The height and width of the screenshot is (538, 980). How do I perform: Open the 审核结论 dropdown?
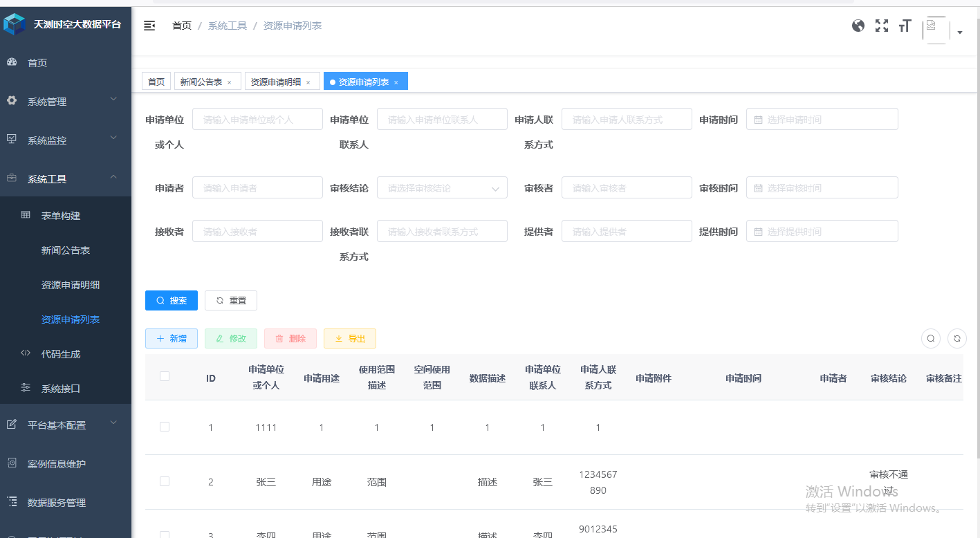click(442, 187)
